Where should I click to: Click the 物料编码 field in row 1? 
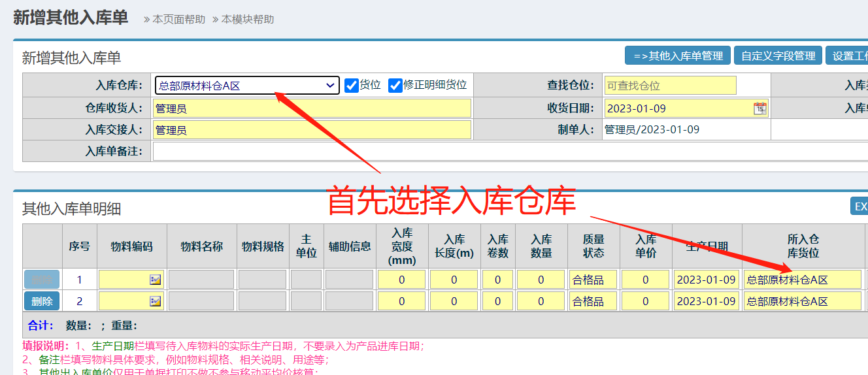[131, 280]
